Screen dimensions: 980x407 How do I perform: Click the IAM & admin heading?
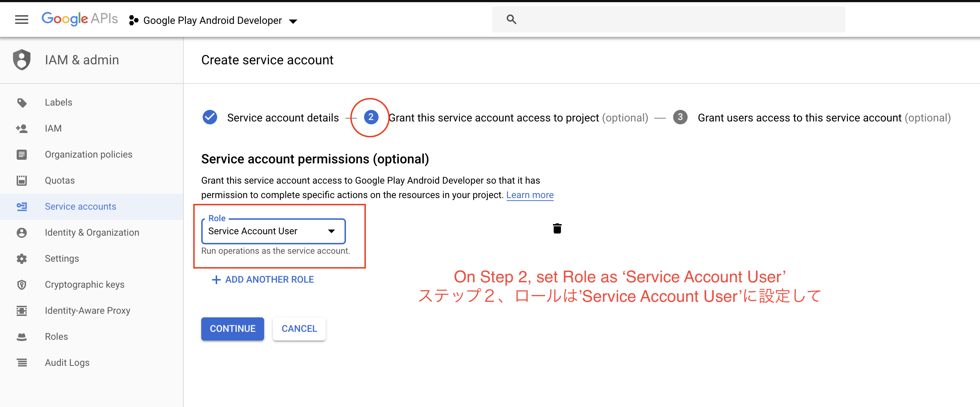82,60
